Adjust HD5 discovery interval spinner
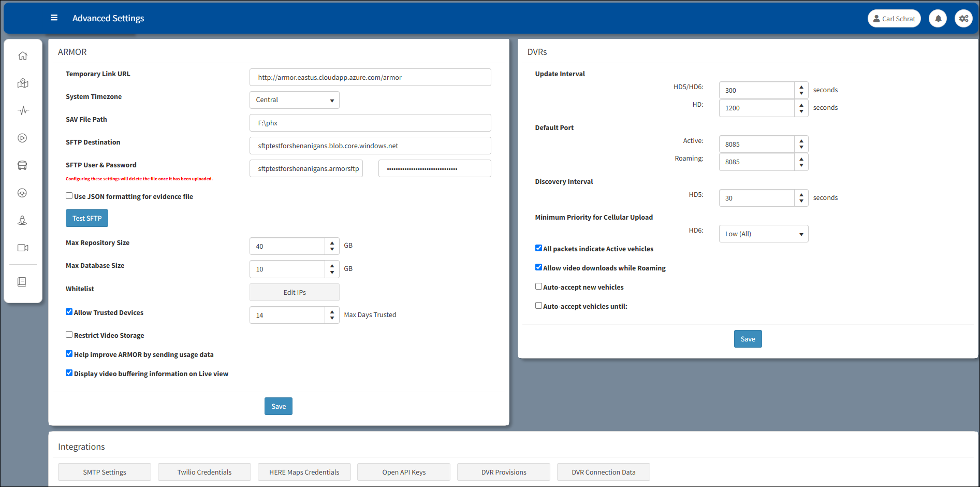 801,198
